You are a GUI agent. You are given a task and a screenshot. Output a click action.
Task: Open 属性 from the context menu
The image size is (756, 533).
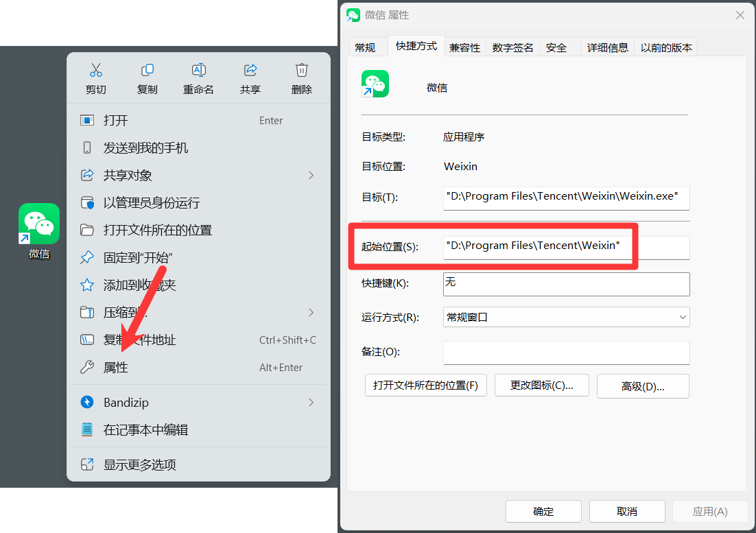point(199,367)
